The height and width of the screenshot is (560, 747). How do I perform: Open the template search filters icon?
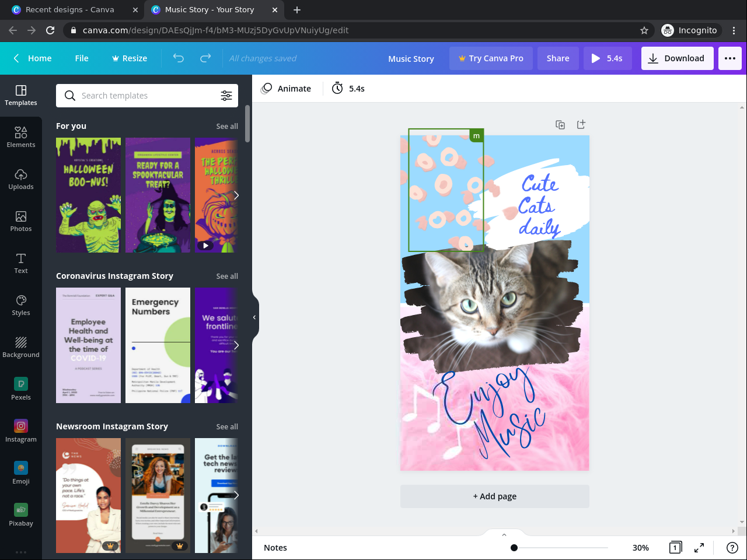point(226,96)
